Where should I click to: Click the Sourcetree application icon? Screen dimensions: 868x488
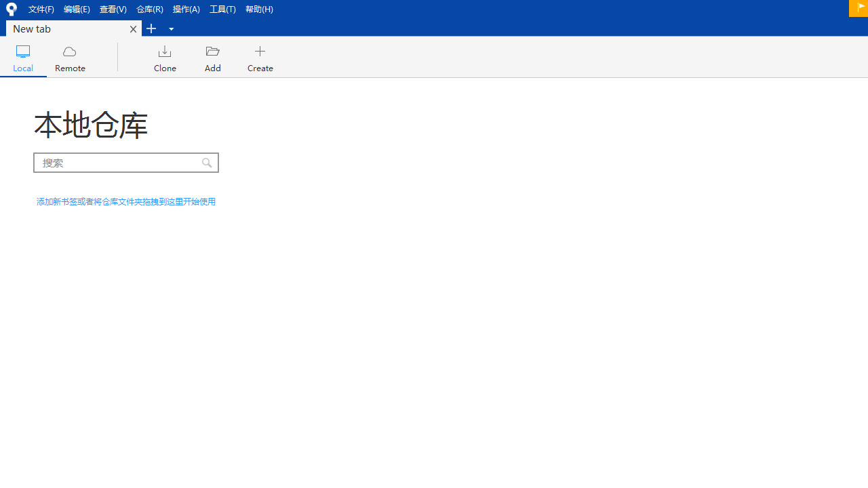click(11, 9)
